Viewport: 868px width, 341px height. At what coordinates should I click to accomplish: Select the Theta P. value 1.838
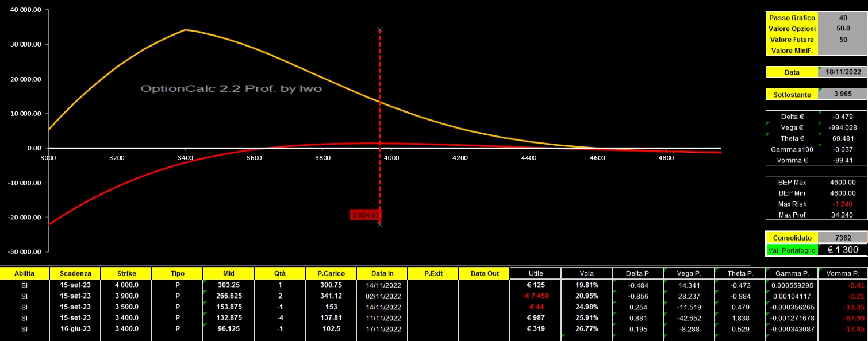click(740, 317)
